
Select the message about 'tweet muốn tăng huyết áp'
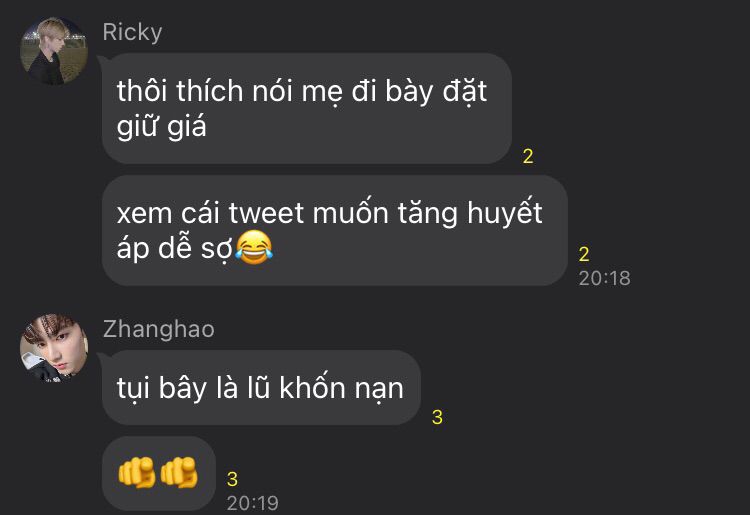point(334,230)
